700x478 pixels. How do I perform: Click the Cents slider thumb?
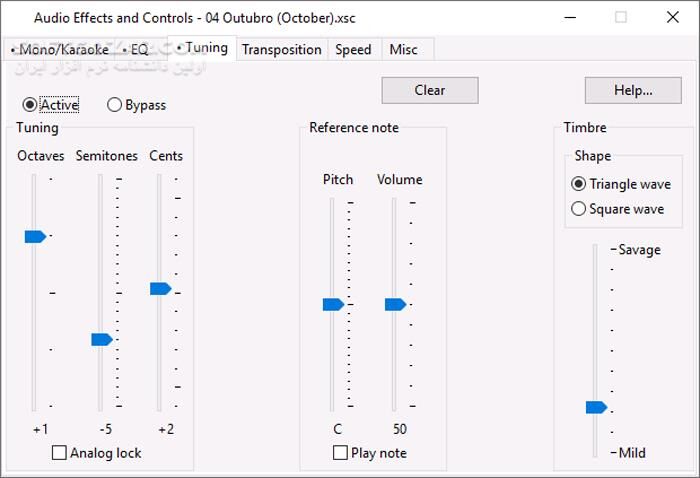click(160, 288)
